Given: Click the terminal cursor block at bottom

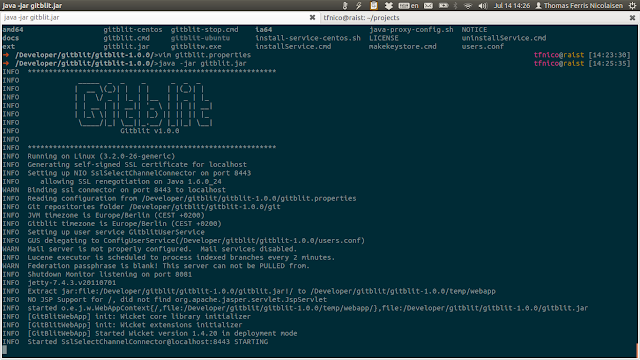Looking at the screenshot, I should coord(4,350).
